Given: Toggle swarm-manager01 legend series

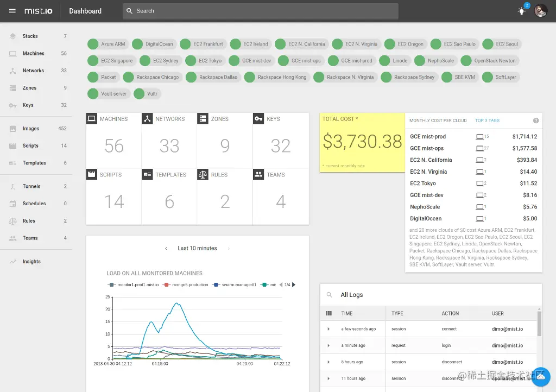Looking at the screenshot, I should point(234,284).
